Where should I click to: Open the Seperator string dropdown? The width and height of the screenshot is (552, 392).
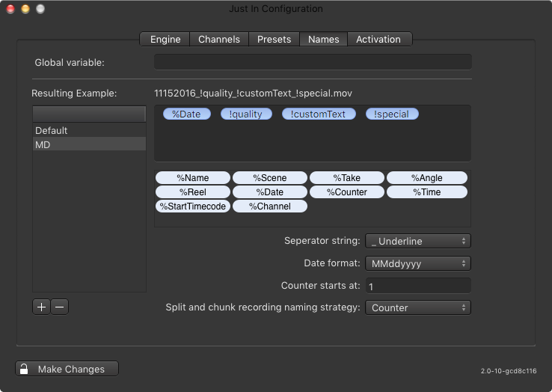click(x=418, y=241)
